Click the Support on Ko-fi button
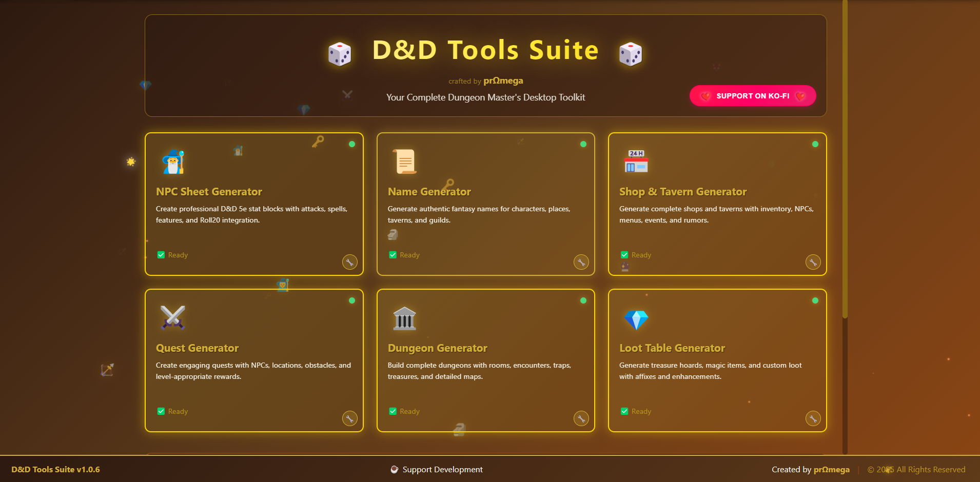980x482 pixels. [753, 96]
